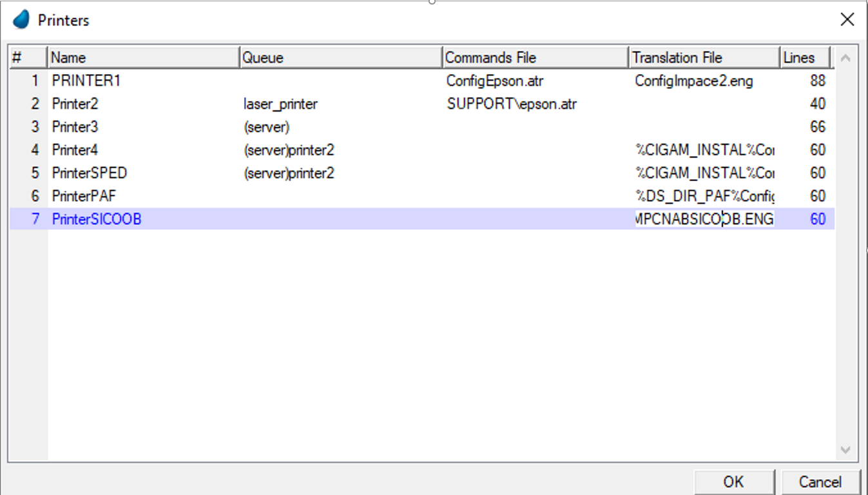The width and height of the screenshot is (868, 495).
Task: Click the OK button
Action: [x=733, y=482]
